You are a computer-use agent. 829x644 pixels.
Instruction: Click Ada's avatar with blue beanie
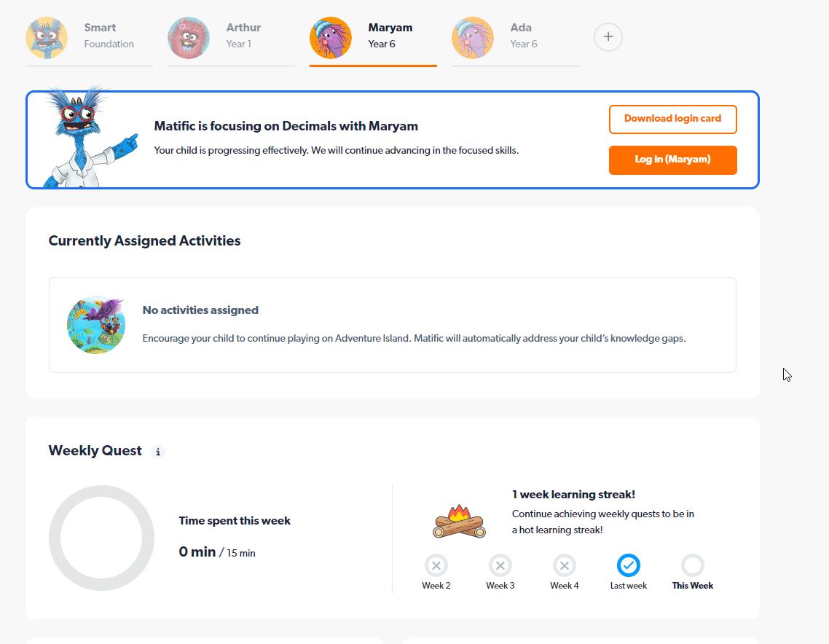click(x=473, y=38)
